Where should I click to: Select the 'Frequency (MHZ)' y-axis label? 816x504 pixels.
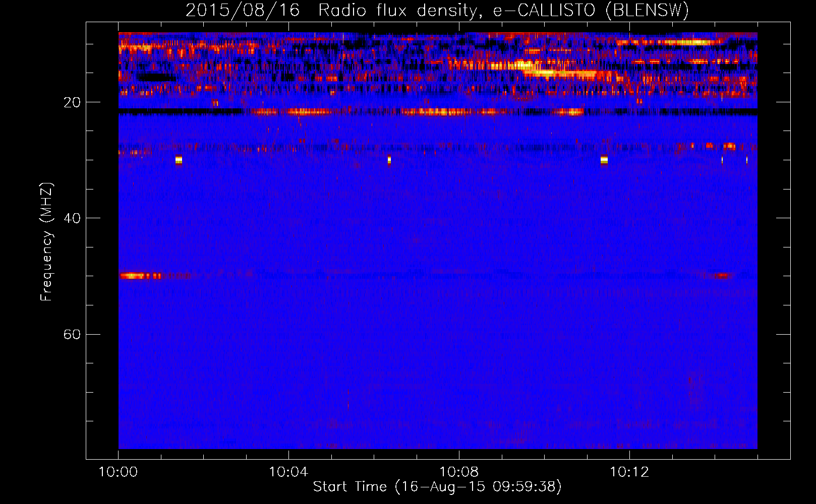46,242
